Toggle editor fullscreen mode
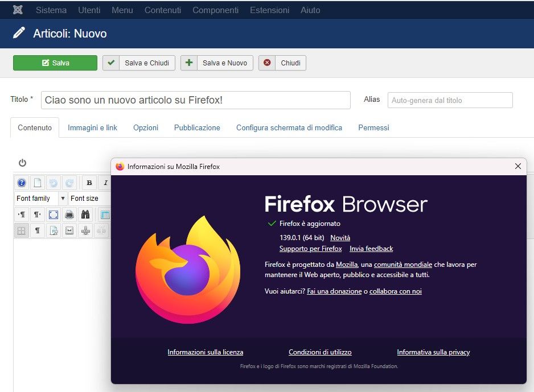 pos(54,214)
